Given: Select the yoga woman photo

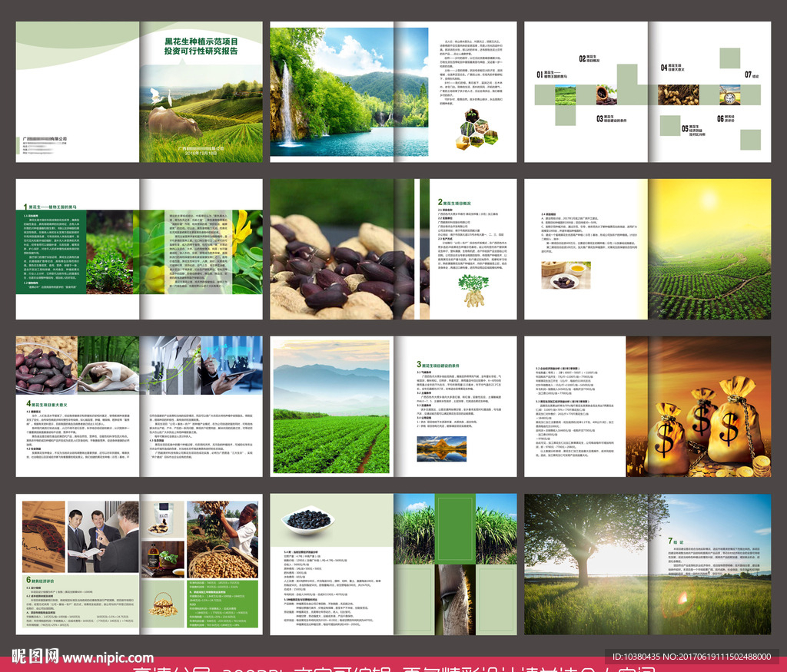Looking at the screenshot, I should click(x=108, y=367).
